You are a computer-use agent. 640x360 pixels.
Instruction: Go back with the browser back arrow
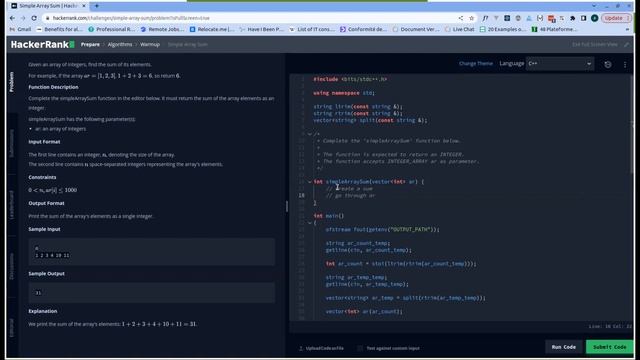(12, 18)
